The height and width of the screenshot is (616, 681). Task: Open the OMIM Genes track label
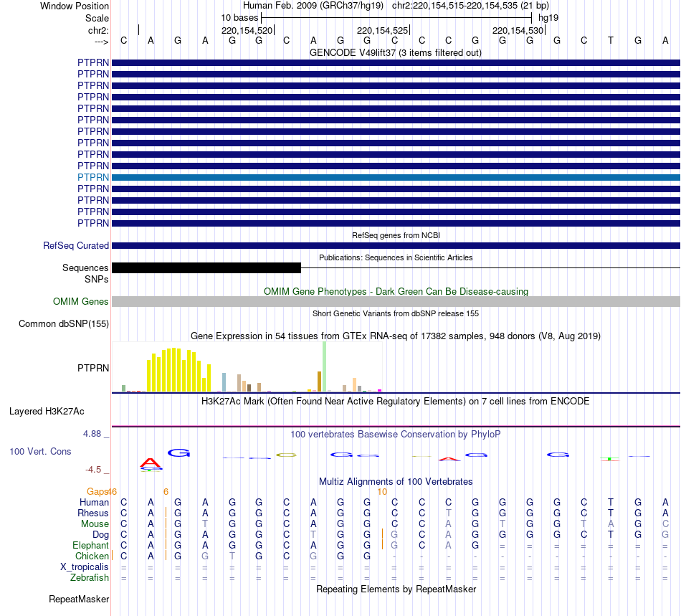[81, 301]
